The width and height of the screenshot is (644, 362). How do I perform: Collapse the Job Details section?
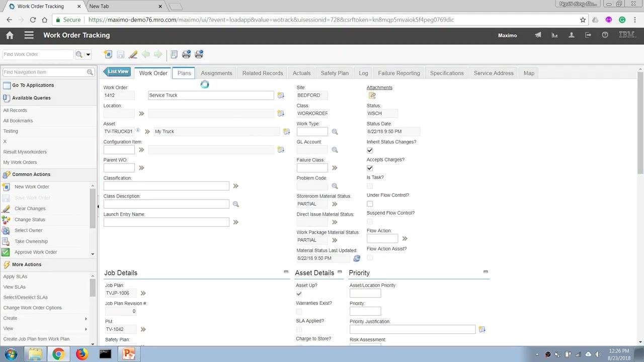pyautogui.click(x=286, y=272)
